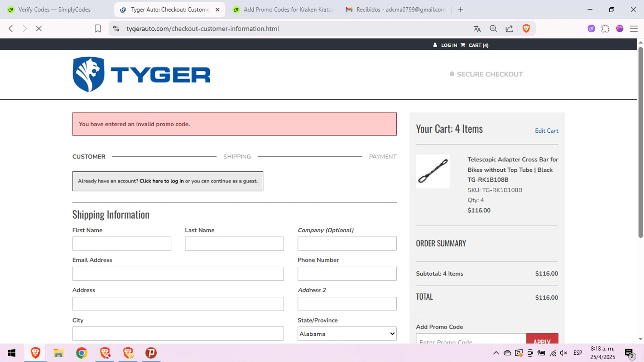
Task: Open File Explorer from taskbar
Action: point(58,353)
